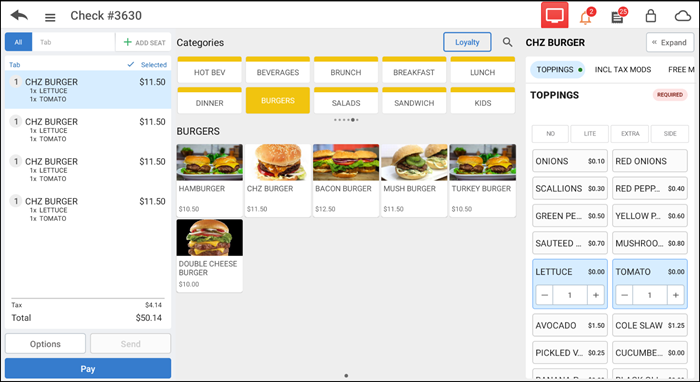Open the hamburger menu icon
700x382 pixels.
tap(50, 17)
